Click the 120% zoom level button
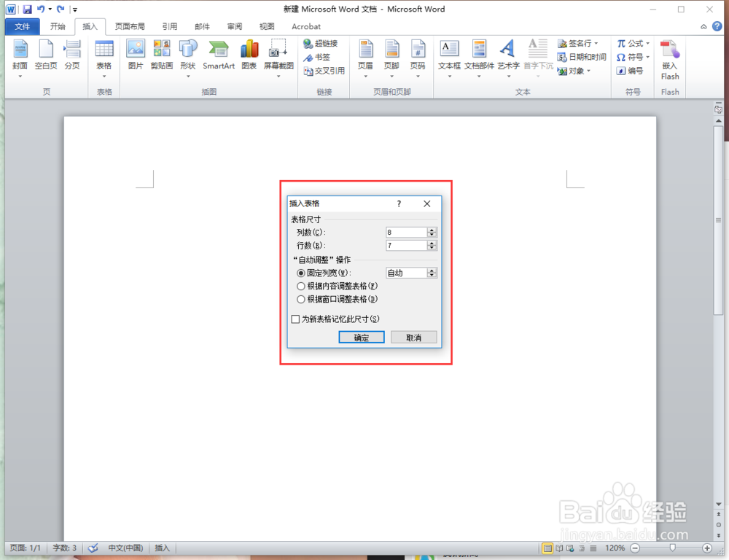 (x=615, y=548)
